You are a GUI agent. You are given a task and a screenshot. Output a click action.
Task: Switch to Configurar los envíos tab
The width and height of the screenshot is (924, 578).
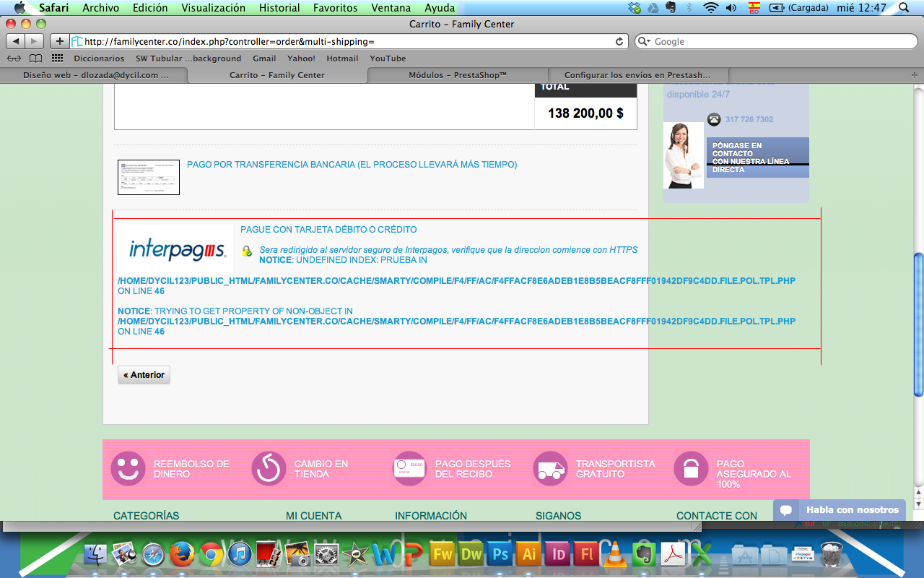(637, 75)
